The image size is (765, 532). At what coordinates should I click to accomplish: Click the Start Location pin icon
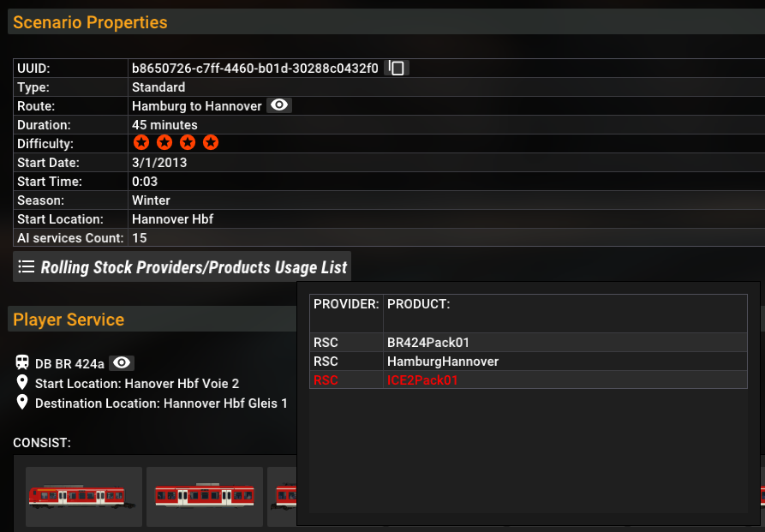[22, 382]
